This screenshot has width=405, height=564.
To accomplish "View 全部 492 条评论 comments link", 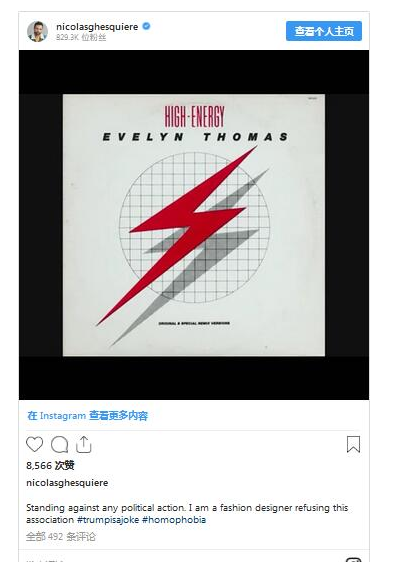I will coord(61,537).
